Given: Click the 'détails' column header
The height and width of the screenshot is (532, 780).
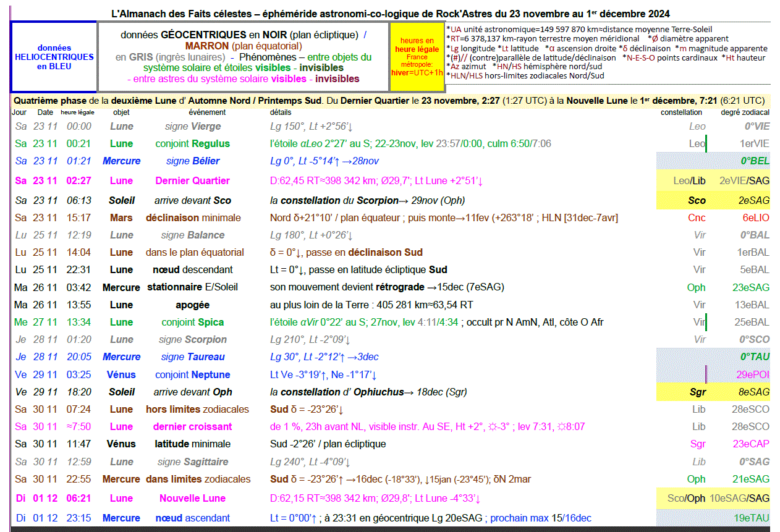Looking at the screenshot, I should pyautogui.click(x=281, y=112).
